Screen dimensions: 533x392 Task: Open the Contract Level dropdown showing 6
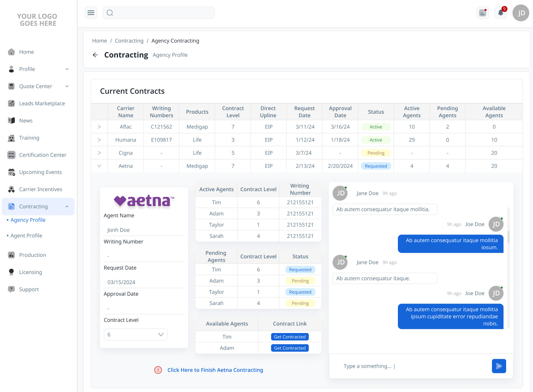coord(135,335)
